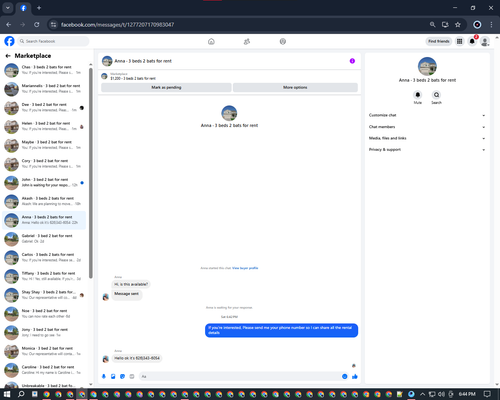Open the Facebook menu grid icon
This screenshot has width=500, height=400.
[459, 41]
